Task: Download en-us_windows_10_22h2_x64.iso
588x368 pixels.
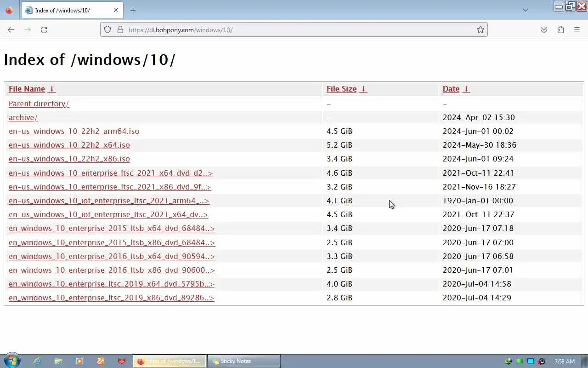Action: tap(69, 145)
